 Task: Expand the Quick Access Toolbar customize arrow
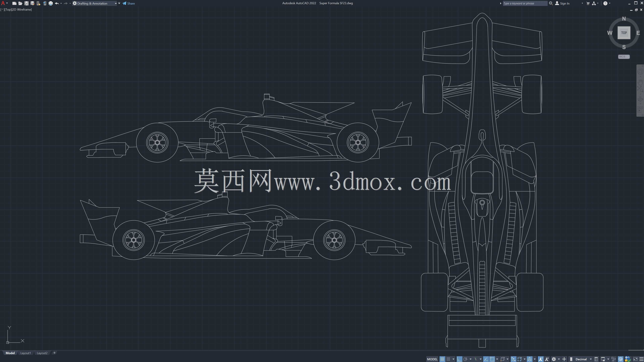tap(119, 3)
